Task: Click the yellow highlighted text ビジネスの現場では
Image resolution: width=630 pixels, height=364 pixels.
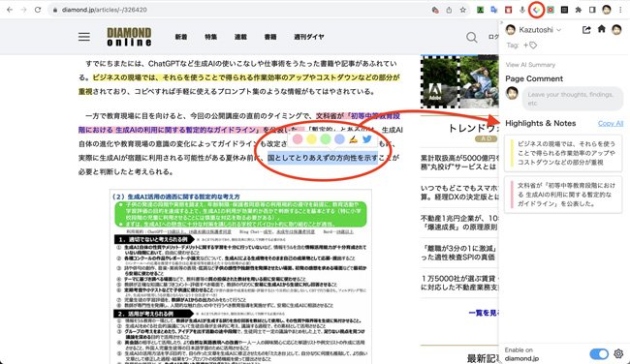Action: tap(246, 77)
